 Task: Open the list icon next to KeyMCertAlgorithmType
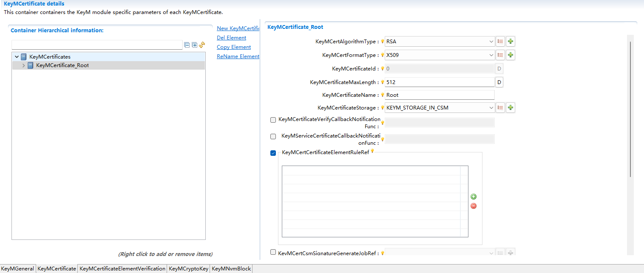coord(500,41)
